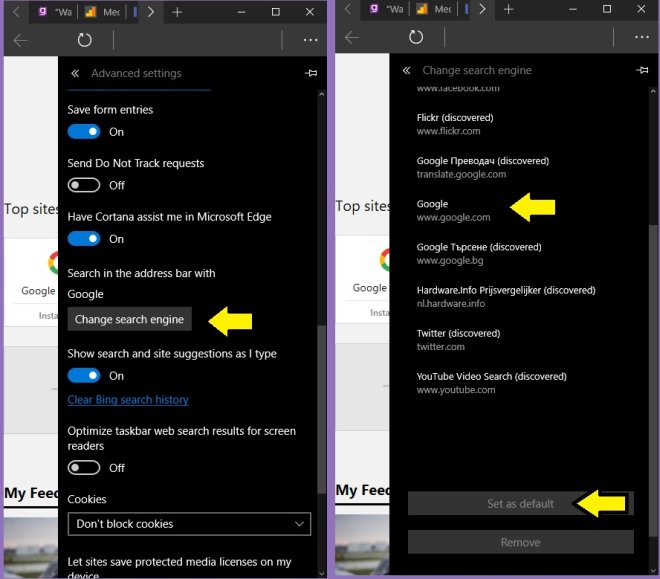Enable Optimize taskbar web search for screen readers
The height and width of the screenshot is (579, 660).
click(84, 468)
